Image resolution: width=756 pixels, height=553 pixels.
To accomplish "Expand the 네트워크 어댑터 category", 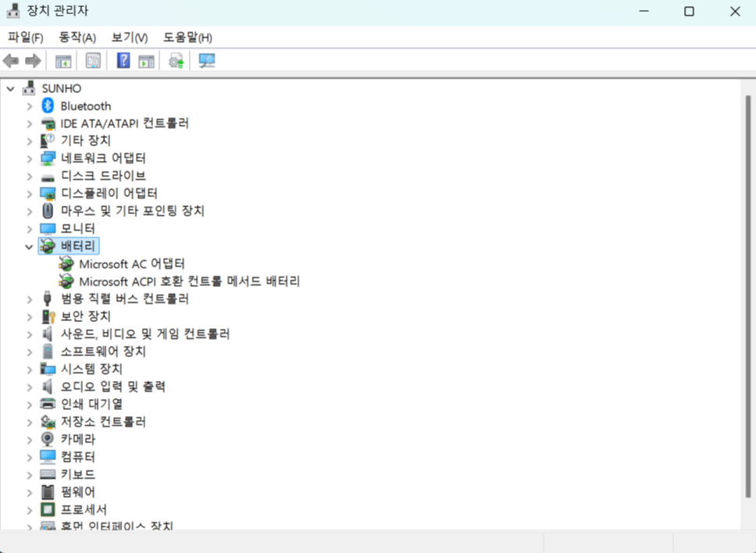I will tap(30, 159).
